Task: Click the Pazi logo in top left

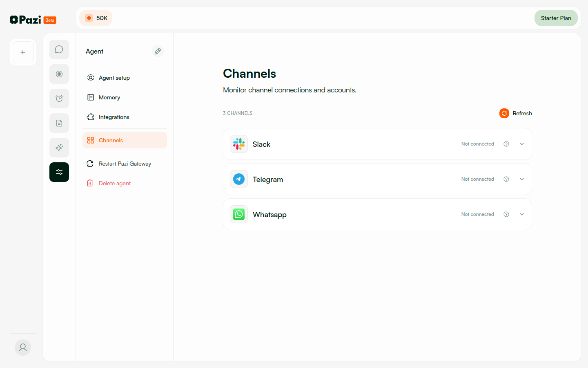Action: pos(28,19)
